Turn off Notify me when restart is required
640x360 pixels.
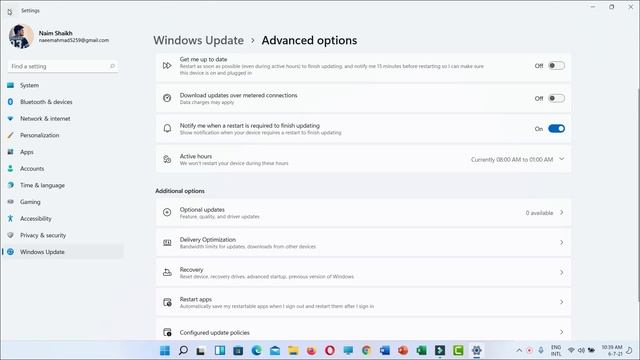click(x=556, y=129)
